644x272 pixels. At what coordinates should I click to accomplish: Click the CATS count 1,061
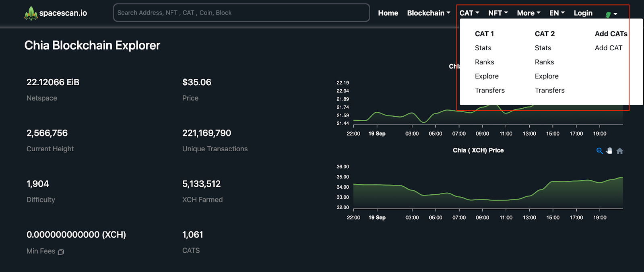click(193, 235)
